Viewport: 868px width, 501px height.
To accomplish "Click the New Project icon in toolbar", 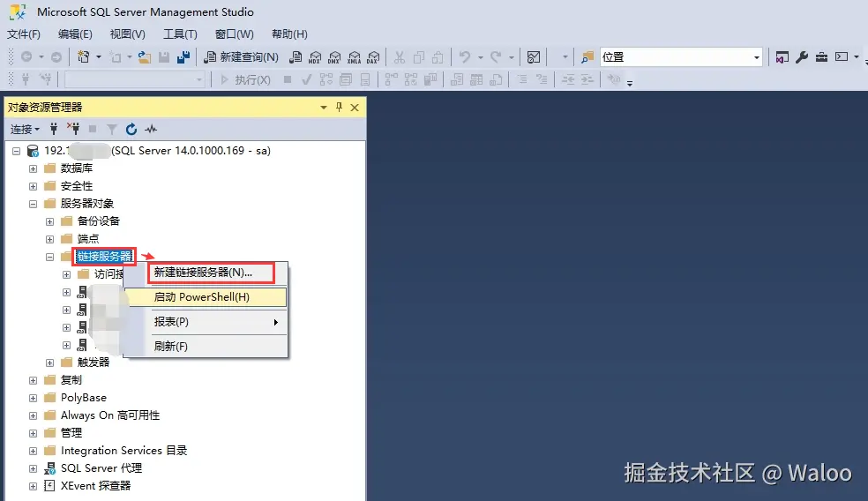I will pos(84,57).
